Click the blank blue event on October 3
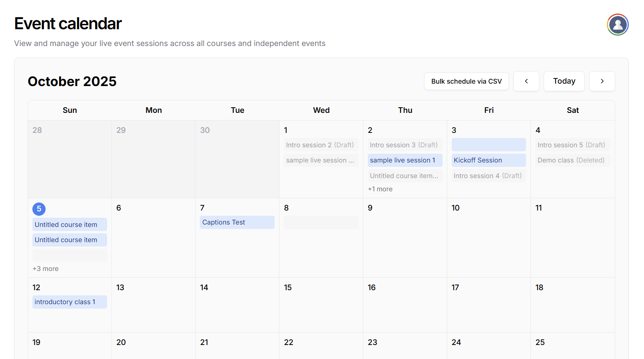644x359 pixels. [488, 145]
